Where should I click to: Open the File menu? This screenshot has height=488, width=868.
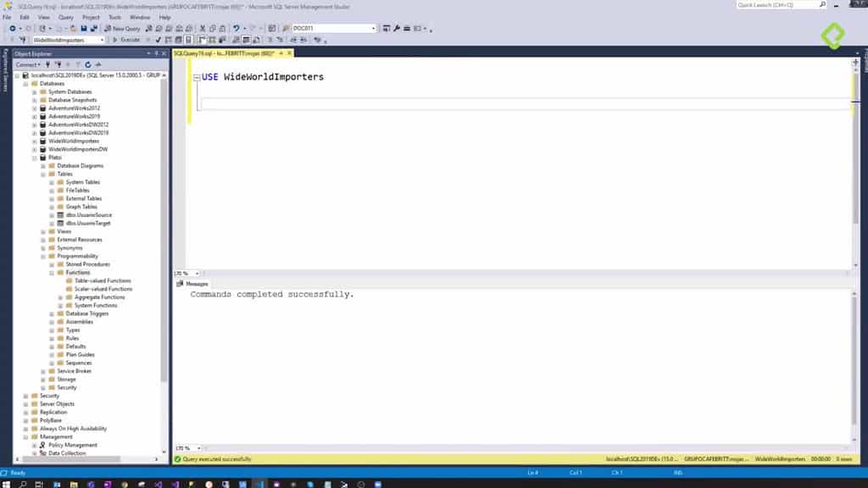tap(7, 17)
